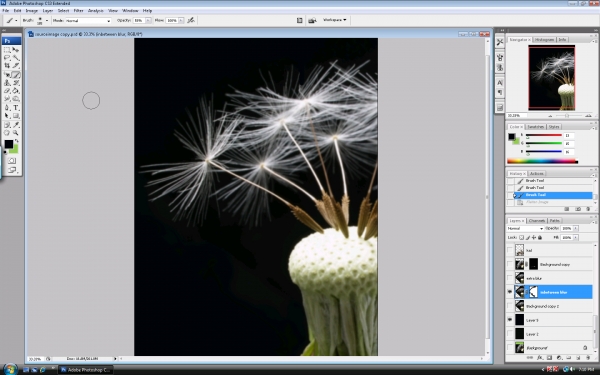Screen dimensions: 600x375
Task: Switch to the Histogram tab
Action: (x=544, y=40)
